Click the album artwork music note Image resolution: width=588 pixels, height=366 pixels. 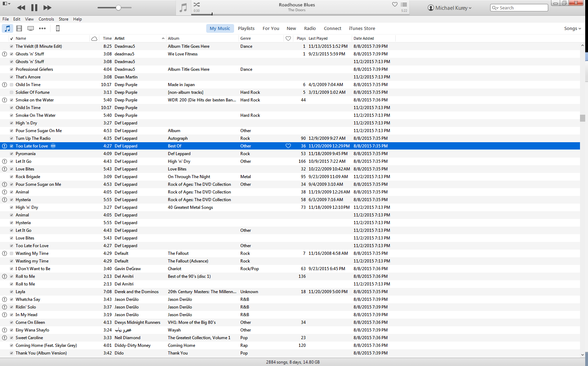183,8
